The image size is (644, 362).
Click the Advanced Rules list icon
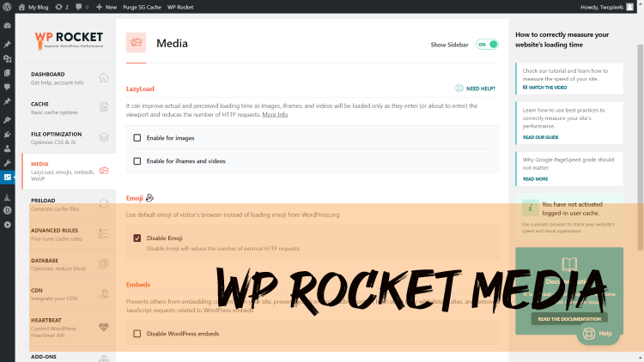point(104,234)
